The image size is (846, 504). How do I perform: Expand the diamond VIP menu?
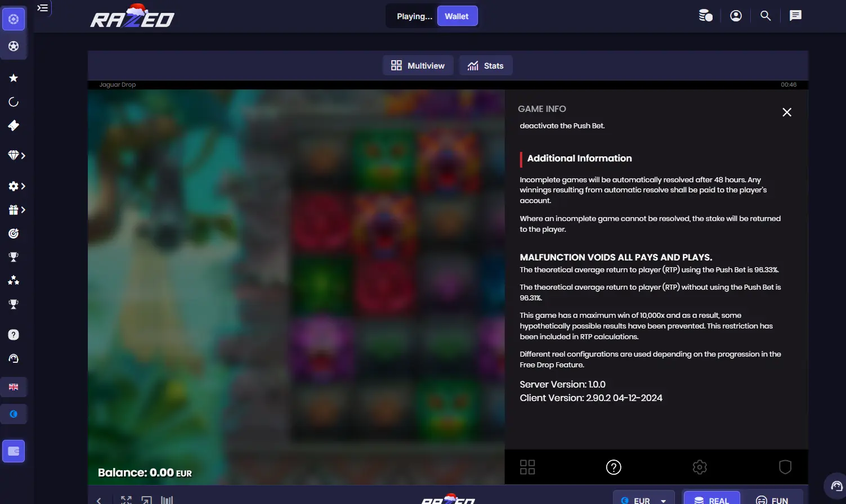(x=16, y=155)
